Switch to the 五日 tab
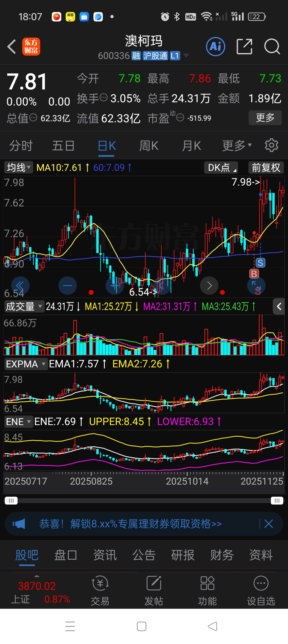288x644 pixels. coord(63,146)
